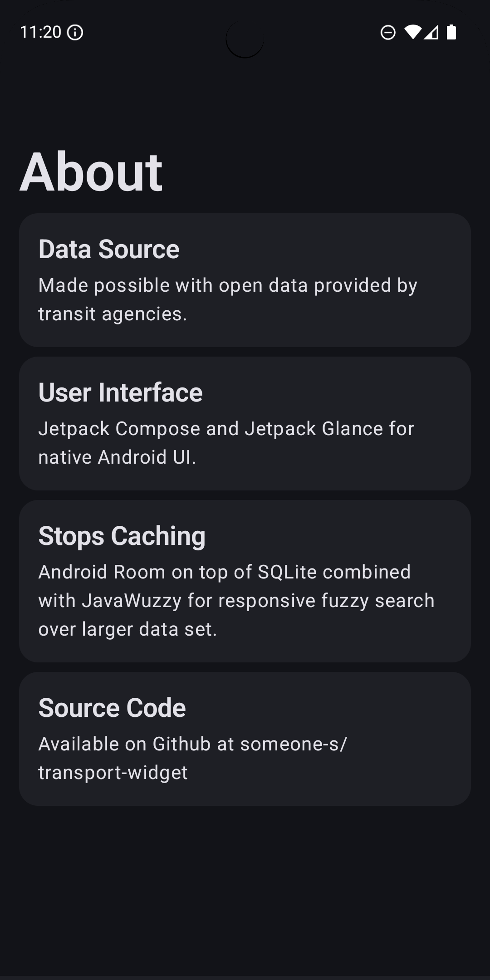Tap the cellular signal strength icon

[431, 33]
